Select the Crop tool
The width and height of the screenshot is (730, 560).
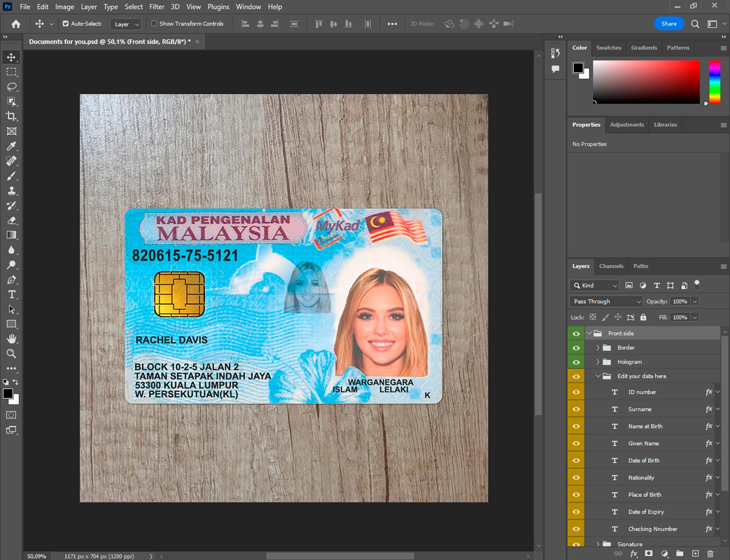click(12, 116)
